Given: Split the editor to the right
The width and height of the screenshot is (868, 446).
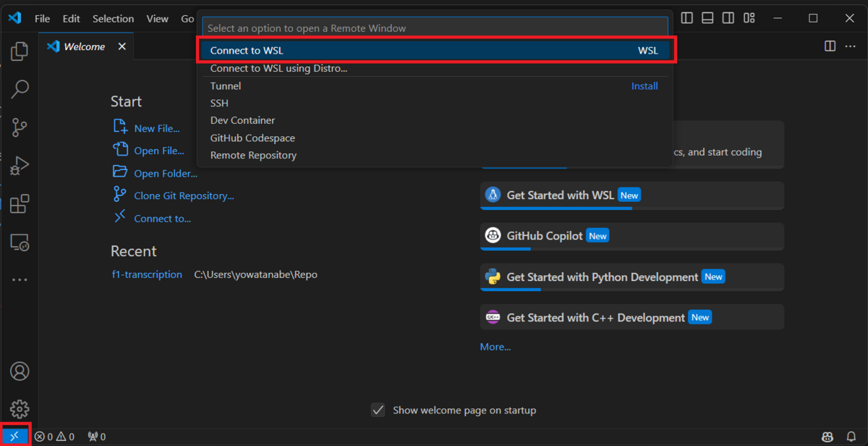Looking at the screenshot, I should click(830, 46).
